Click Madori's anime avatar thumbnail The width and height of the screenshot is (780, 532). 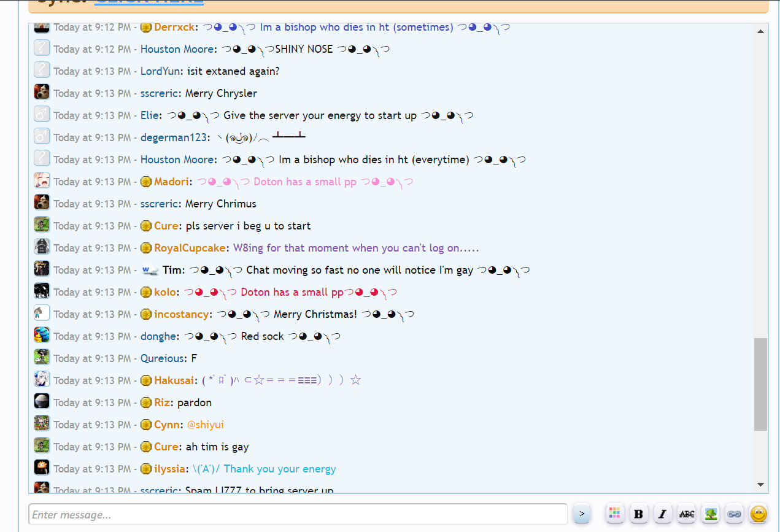[42, 180]
